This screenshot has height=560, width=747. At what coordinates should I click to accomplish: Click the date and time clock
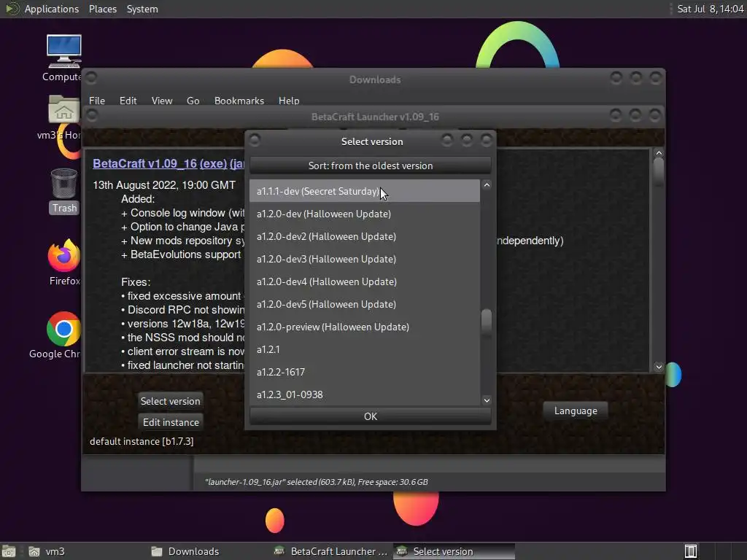(711, 9)
